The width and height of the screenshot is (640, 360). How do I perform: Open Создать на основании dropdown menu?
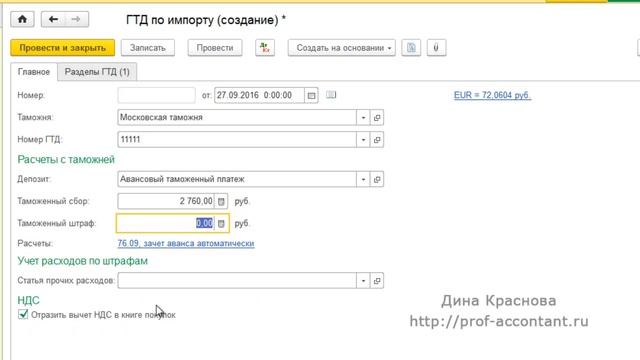point(342,48)
